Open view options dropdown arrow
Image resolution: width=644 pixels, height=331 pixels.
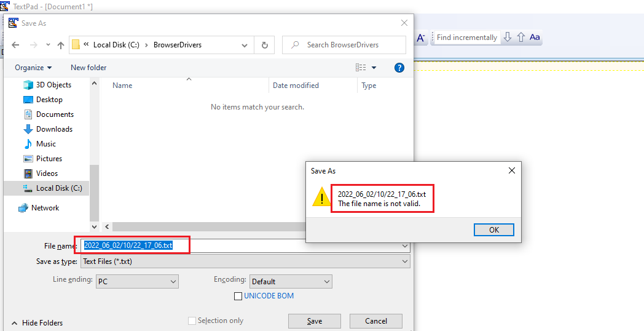click(374, 68)
